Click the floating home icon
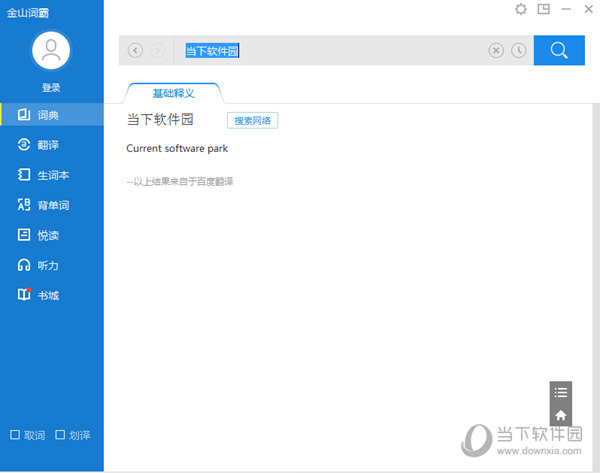 [x=561, y=415]
